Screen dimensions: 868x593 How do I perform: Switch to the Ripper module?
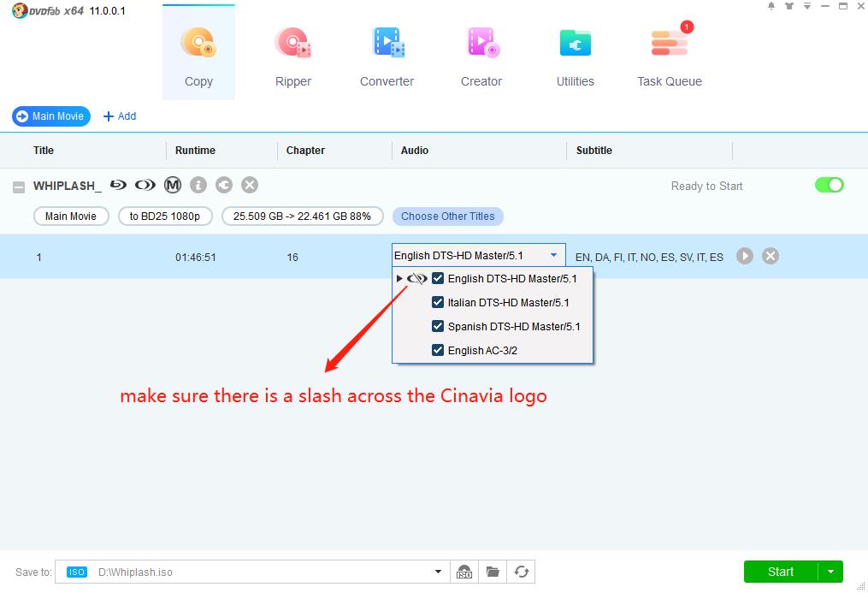click(292, 57)
